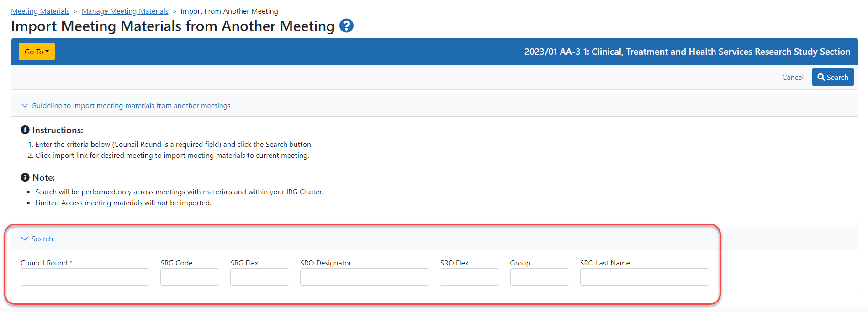Click the Instructions info icon

pos(25,130)
